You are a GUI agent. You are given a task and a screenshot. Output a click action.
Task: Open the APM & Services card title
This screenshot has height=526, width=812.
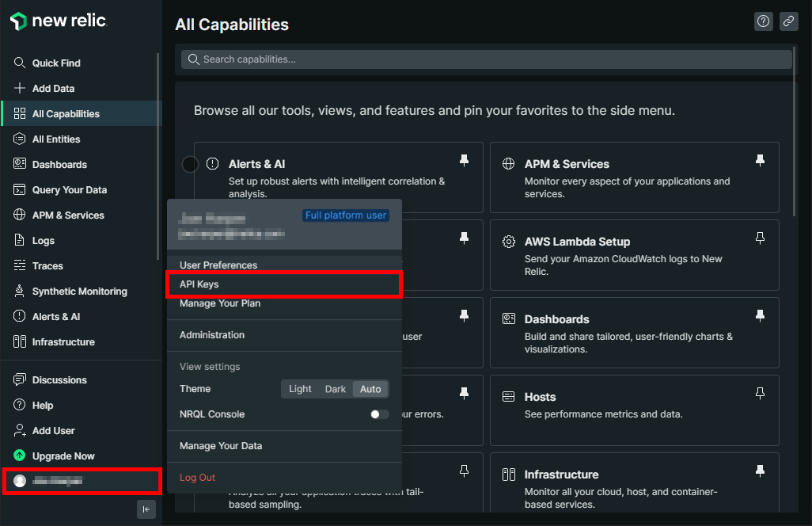[x=567, y=164]
